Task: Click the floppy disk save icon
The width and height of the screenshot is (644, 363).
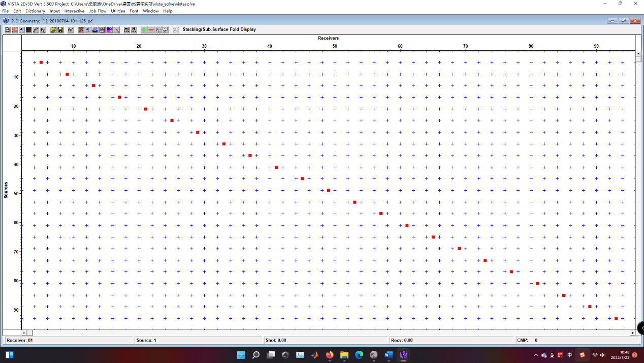Action: click(60, 30)
